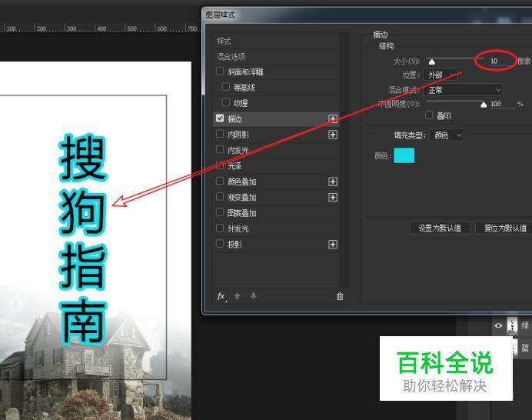Select 图案叠加 row label in list

coord(242,213)
